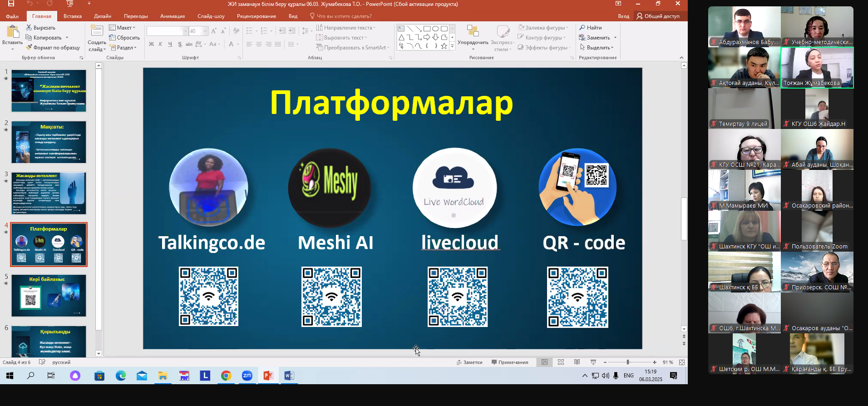868x406 pixels.
Task: Click the Cut (Вырезать) scissors button
Action: tap(40, 28)
